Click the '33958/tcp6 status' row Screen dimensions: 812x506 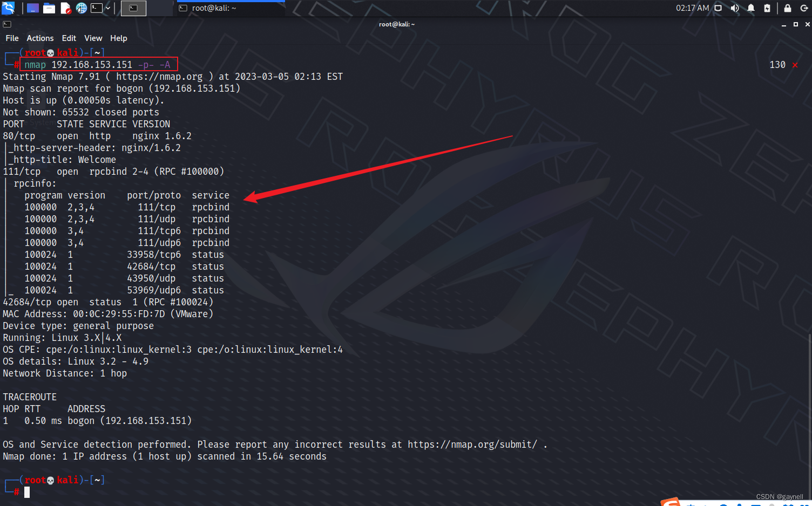click(124, 255)
